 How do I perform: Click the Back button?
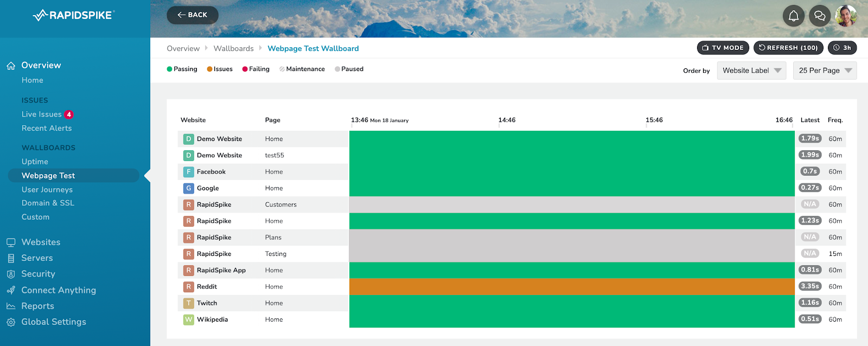193,15
